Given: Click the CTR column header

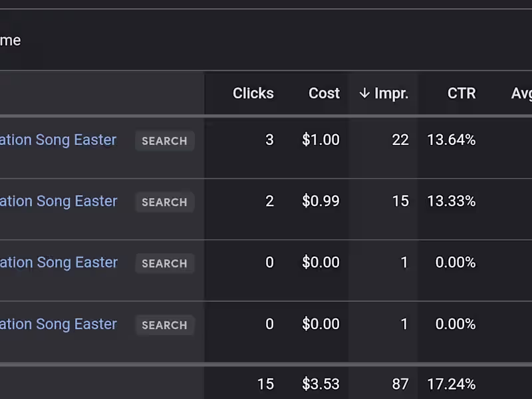Looking at the screenshot, I should [462, 94].
